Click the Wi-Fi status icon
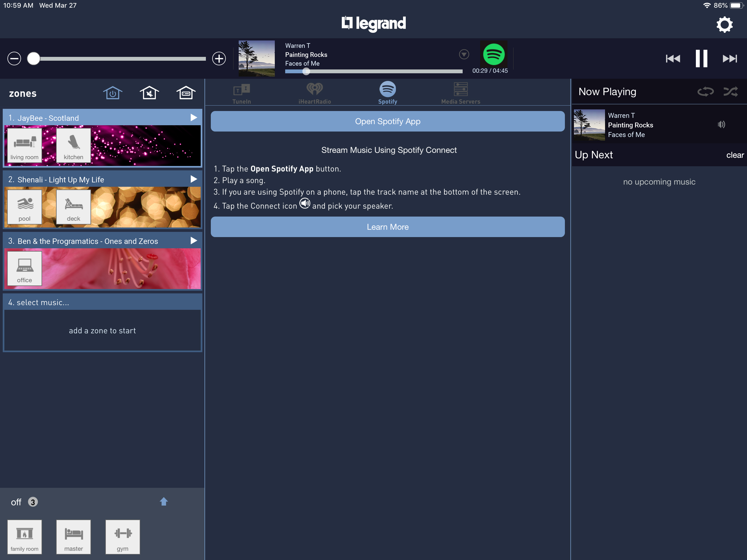 coord(707,5)
